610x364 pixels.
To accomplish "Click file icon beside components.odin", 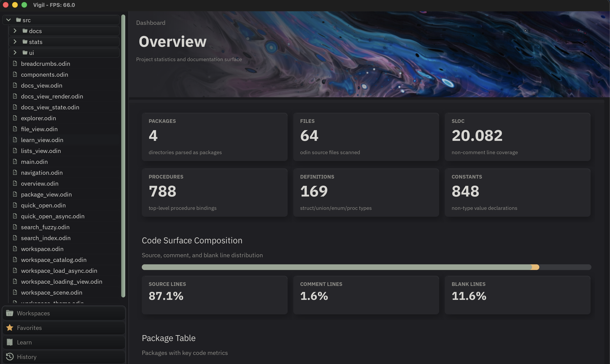I will coord(15,74).
